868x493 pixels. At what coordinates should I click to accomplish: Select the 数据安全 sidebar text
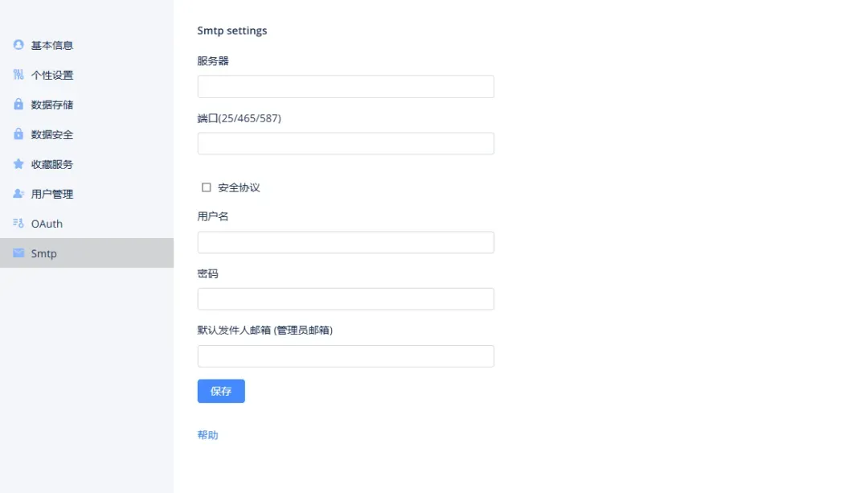pyautogui.click(x=52, y=134)
